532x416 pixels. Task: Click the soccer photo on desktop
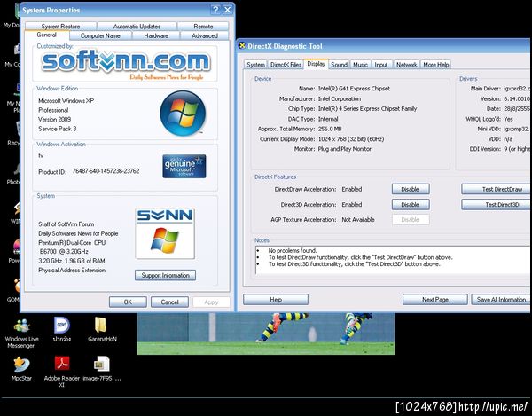(266, 334)
